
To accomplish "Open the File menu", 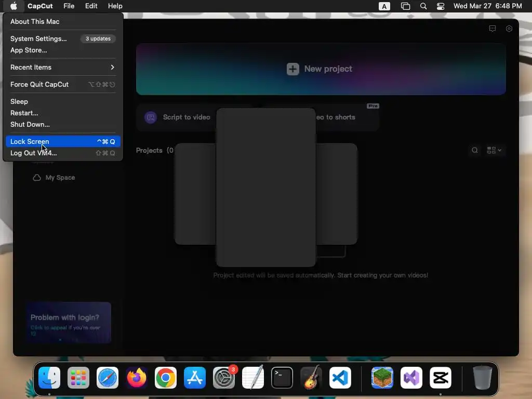I will click(x=69, y=6).
